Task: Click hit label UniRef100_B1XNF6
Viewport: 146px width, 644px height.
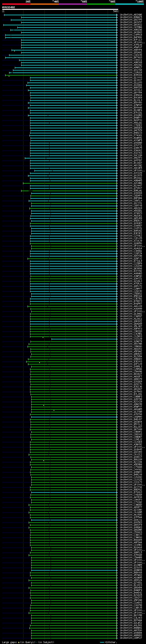Action: [x=131, y=110]
